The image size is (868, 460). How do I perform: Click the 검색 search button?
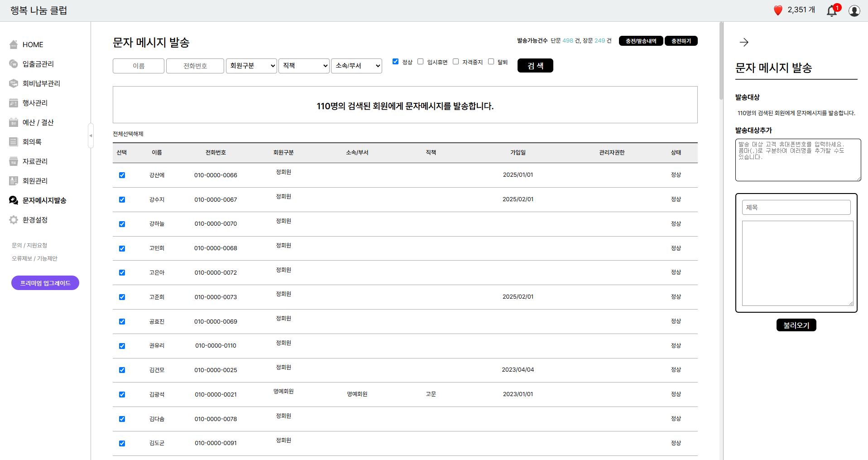pos(535,66)
